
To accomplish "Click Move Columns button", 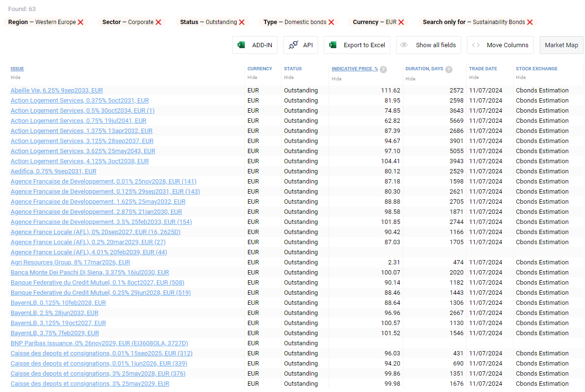I will coord(500,45).
